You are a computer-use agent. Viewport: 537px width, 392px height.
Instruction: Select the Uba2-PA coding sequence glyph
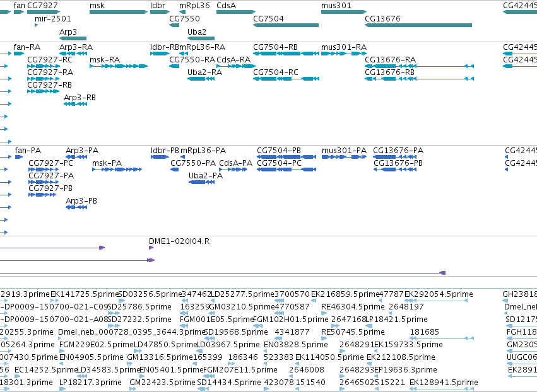click(202, 182)
